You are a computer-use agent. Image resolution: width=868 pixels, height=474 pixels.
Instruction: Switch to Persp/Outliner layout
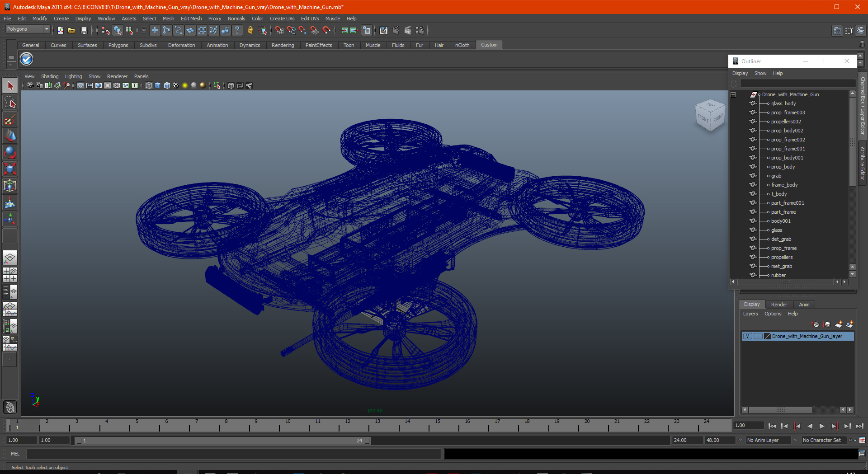[10, 291]
